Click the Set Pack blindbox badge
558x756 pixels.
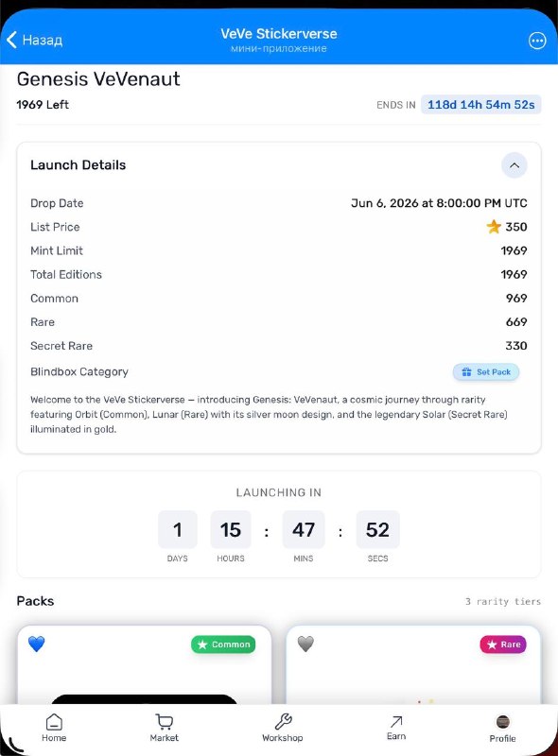tap(485, 371)
